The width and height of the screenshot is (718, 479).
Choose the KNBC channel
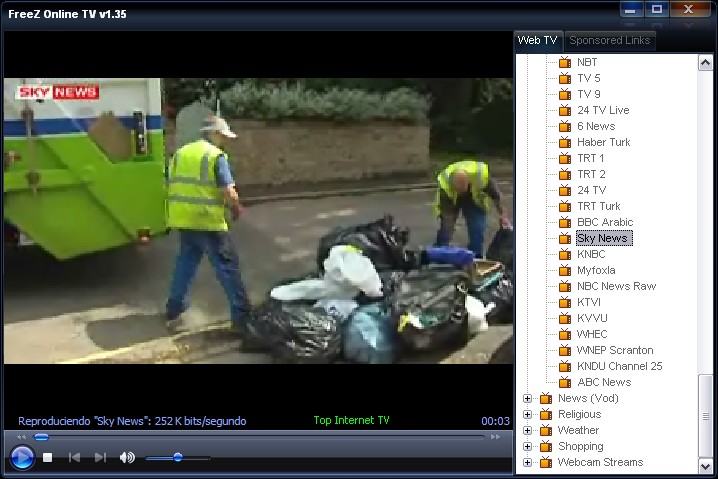[591, 254]
